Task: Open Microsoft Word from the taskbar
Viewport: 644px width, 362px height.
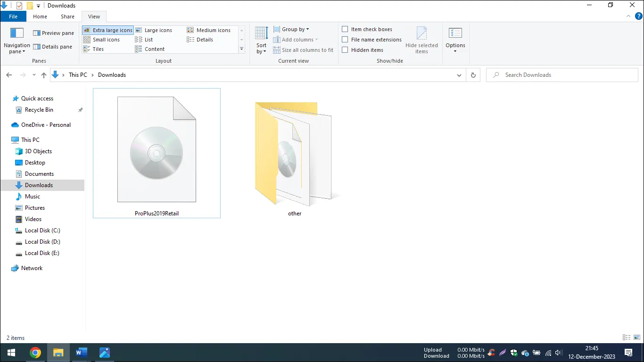Action: tap(82, 353)
